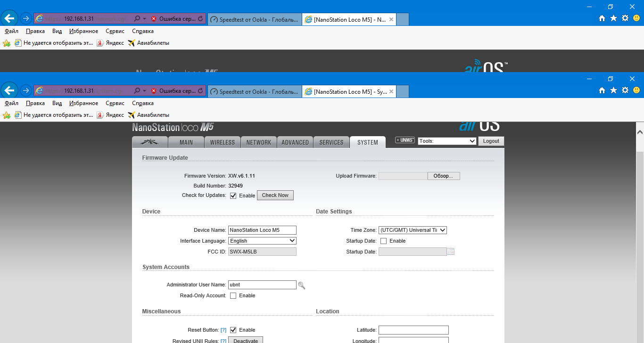Switch to the WIRELESS tab
Viewport: 644px width, 343px height.
pos(222,142)
